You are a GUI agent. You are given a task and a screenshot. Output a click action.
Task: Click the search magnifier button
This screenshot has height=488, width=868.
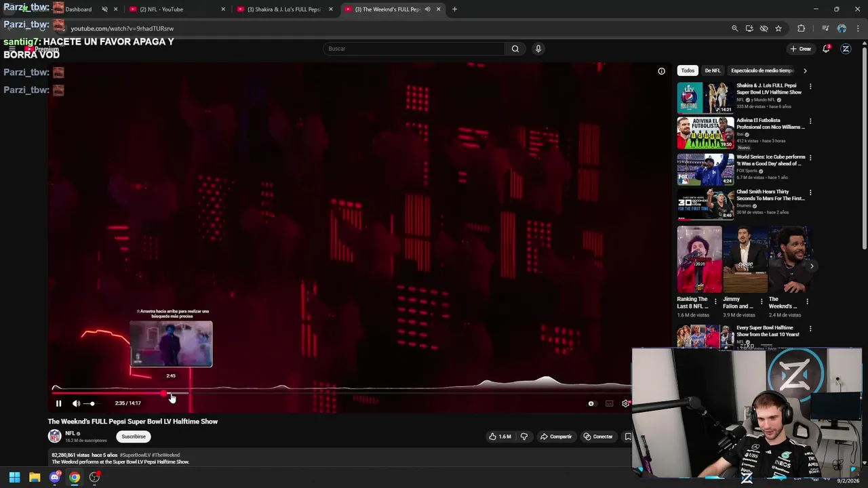pos(515,49)
